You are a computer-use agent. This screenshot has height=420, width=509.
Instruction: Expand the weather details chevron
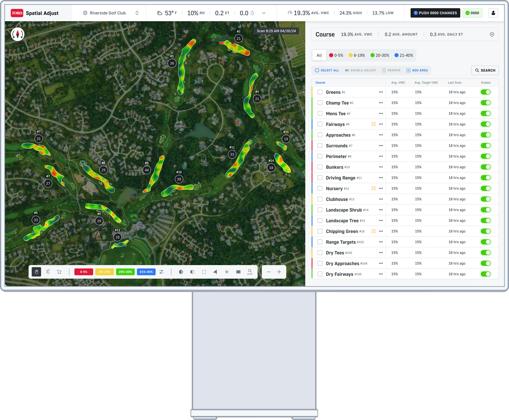click(263, 13)
